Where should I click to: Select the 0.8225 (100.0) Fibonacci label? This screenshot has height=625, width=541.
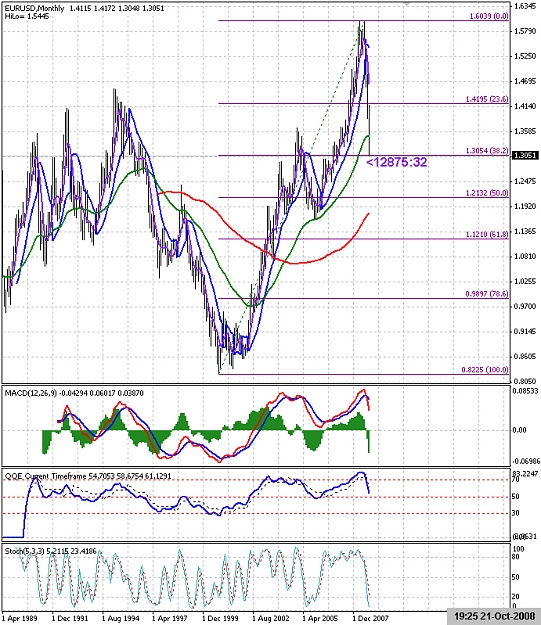pyautogui.click(x=485, y=369)
